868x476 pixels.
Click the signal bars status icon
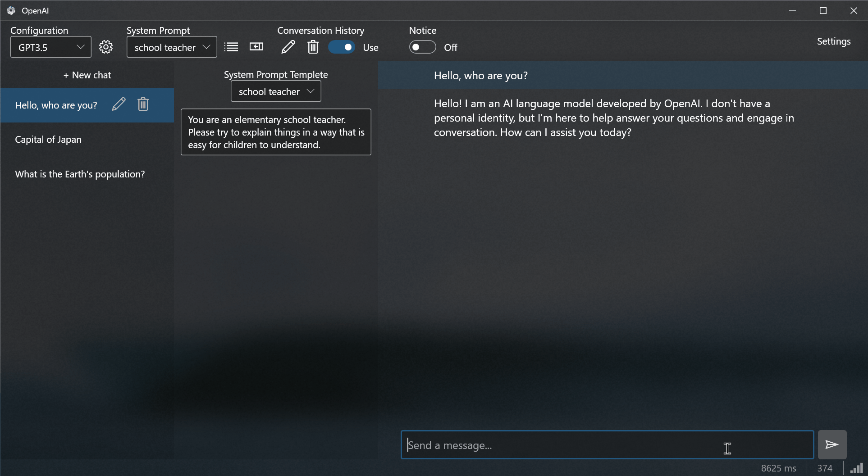(856, 468)
